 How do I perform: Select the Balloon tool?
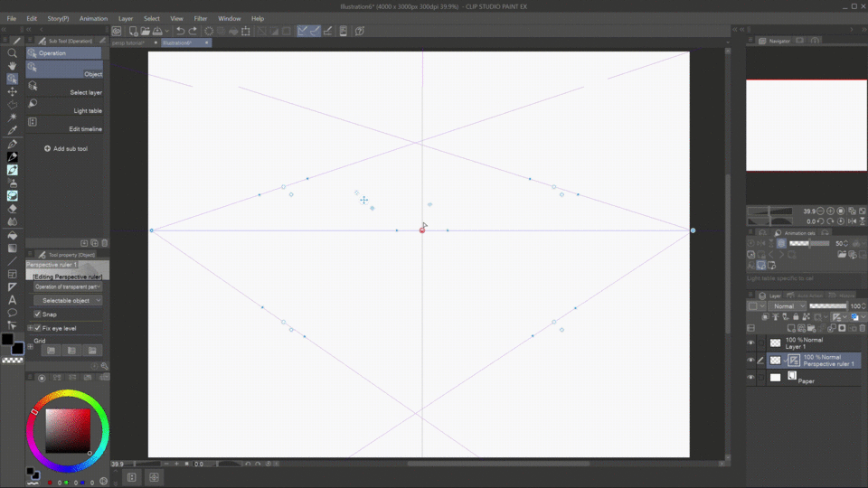12,313
